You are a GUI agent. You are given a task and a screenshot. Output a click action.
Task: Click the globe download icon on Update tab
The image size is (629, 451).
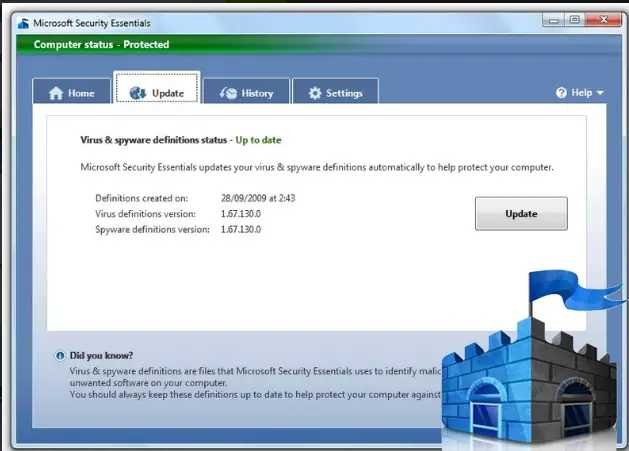pos(138,93)
